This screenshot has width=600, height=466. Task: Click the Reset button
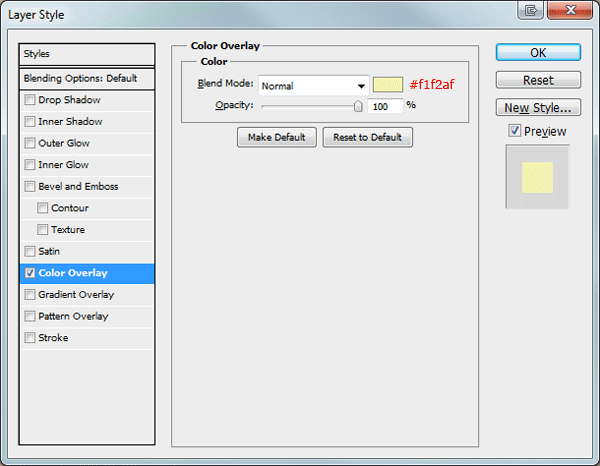(538, 80)
